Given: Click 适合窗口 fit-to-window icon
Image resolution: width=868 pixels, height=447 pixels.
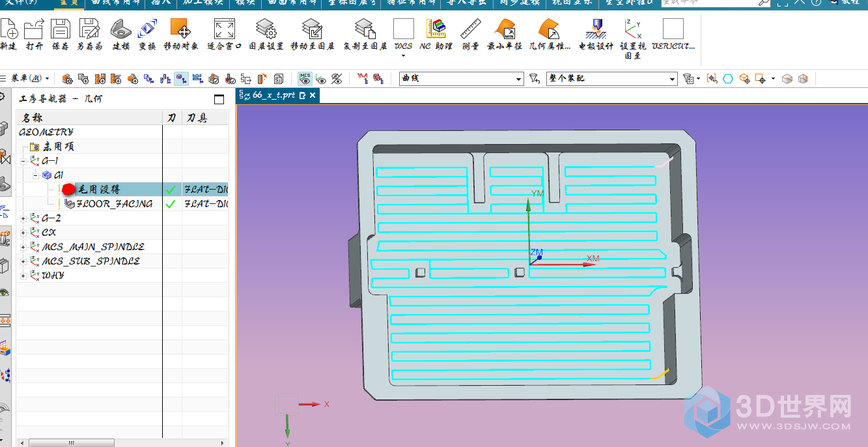Looking at the screenshot, I should click(x=224, y=29).
